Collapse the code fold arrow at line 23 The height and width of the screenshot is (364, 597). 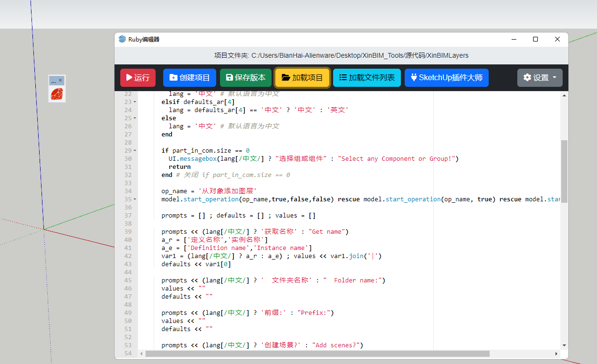[135, 102]
